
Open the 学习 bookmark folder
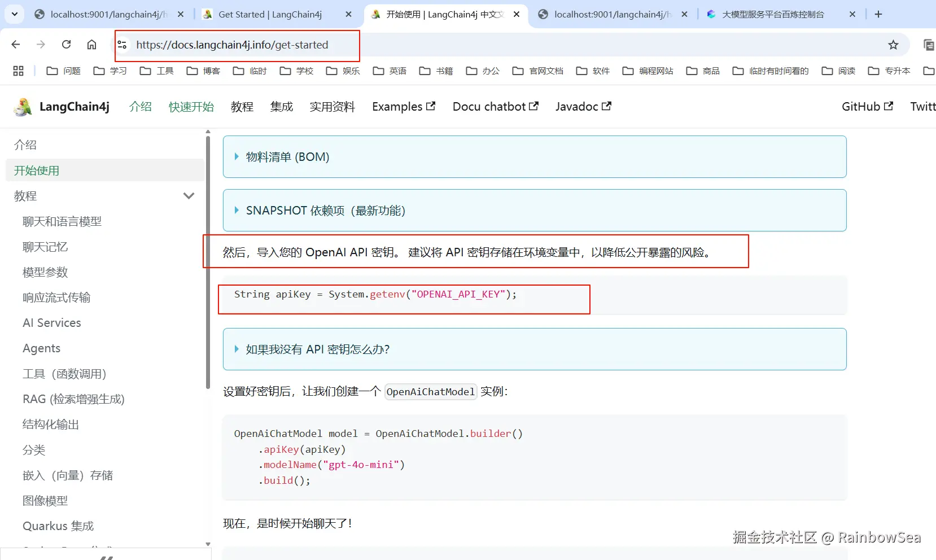pos(110,71)
